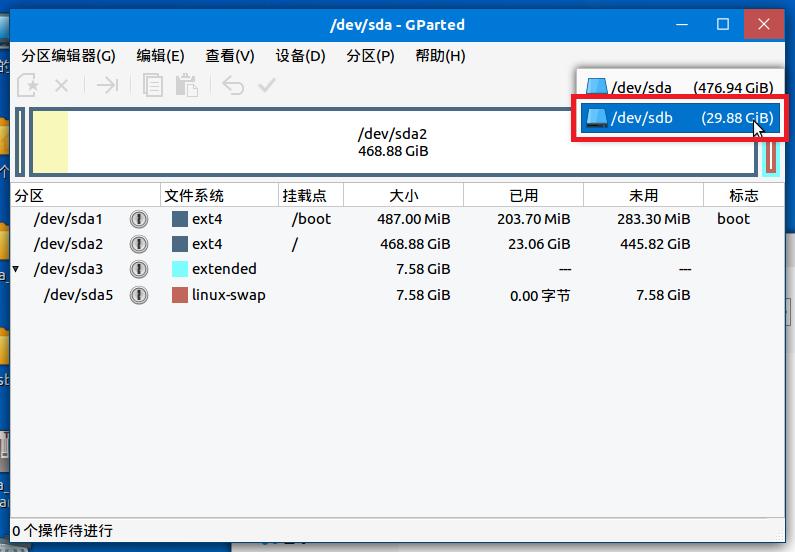
Task: Click the 203.70 MiB used cell
Action: tap(533, 219)
